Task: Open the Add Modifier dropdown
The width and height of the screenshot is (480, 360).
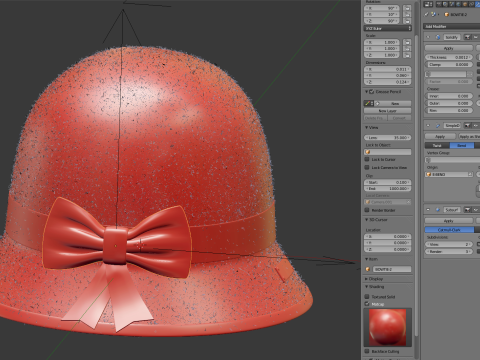Action: point(451,26)
